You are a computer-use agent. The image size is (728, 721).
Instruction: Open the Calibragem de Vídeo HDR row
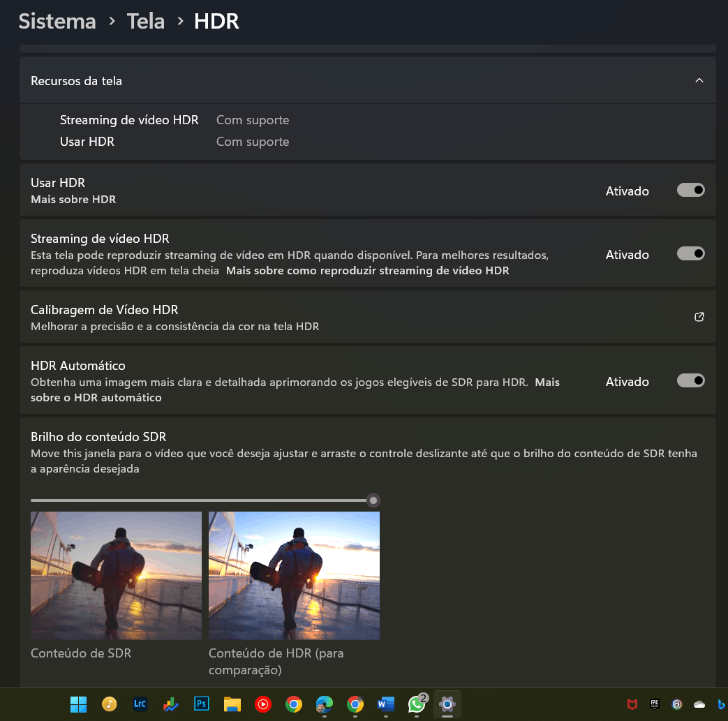367,317
